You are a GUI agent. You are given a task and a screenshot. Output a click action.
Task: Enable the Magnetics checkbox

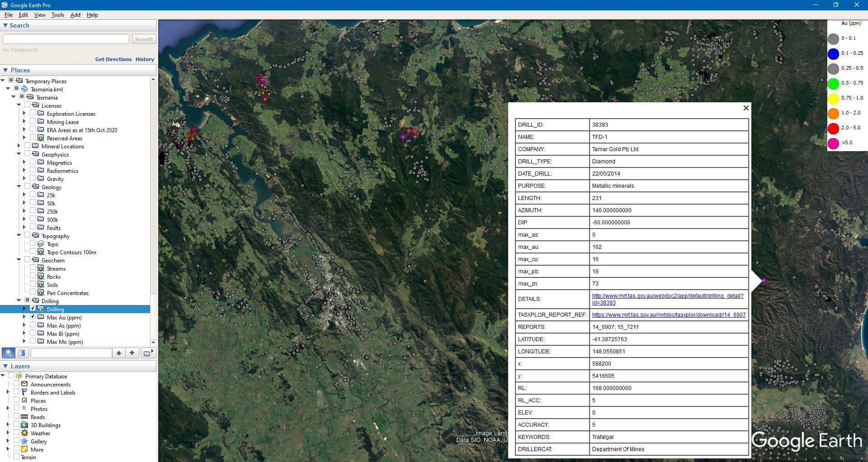(x=33, y=162)
